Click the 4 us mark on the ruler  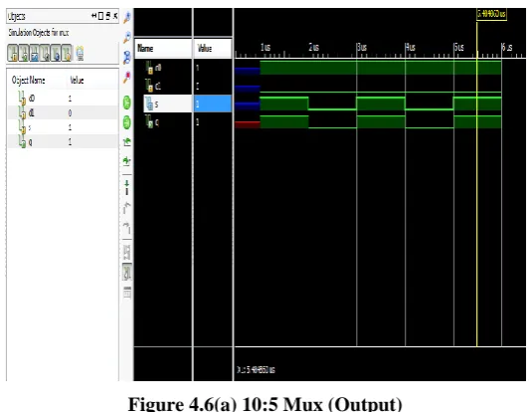(411, 48)
